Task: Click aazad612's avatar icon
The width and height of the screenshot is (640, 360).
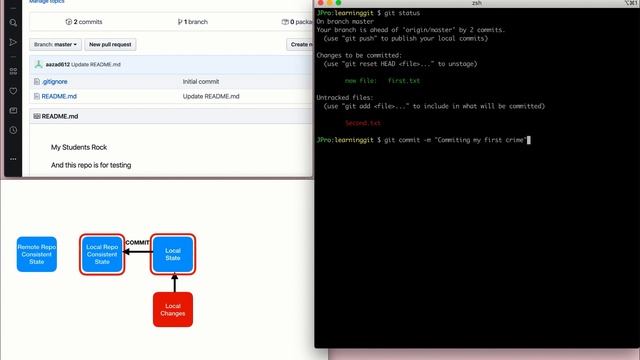Action: (38, 64)
